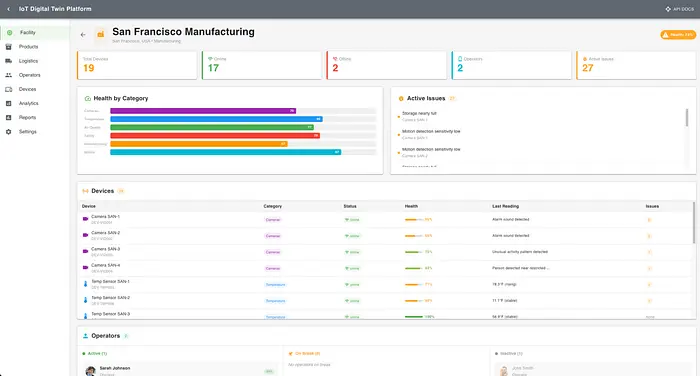Click the Facility sidebar icon
The width and height of the screenshot is (700, 376).
9,33
